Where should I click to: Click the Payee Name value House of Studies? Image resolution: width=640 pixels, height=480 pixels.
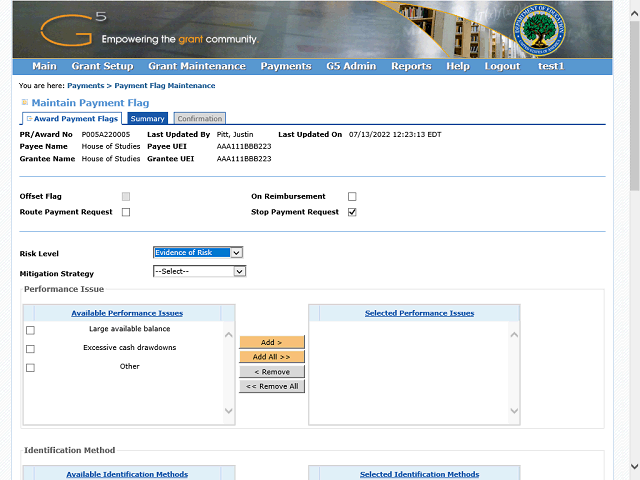click(111, 146)
